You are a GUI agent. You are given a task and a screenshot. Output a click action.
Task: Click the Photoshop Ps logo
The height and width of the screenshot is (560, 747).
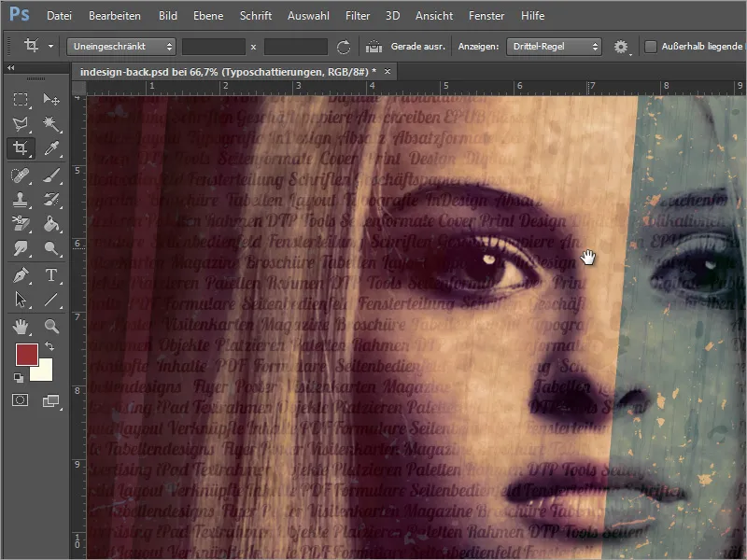point(19,14)
